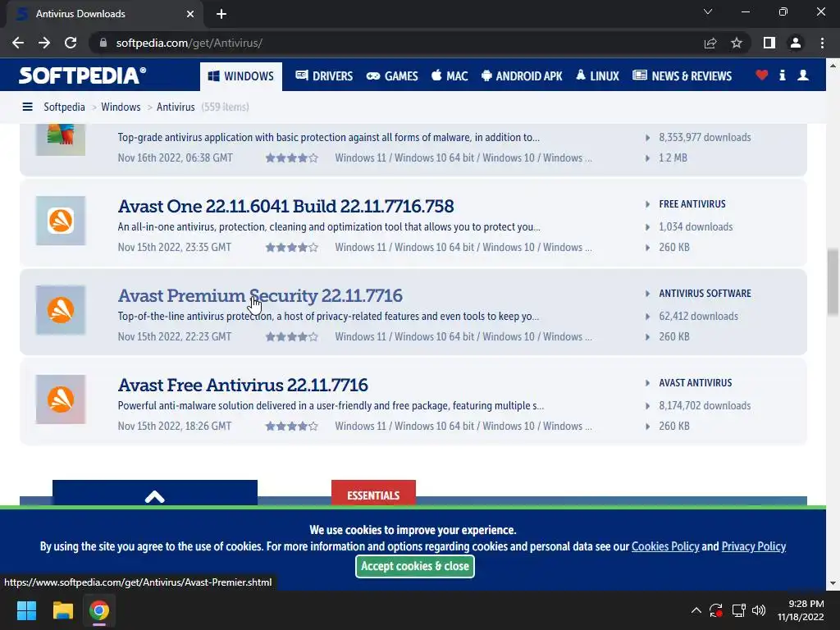Click the sync update tray icon
Image resolution: width=840 pixels, height=630 pixels.
(x=716, y=610)
